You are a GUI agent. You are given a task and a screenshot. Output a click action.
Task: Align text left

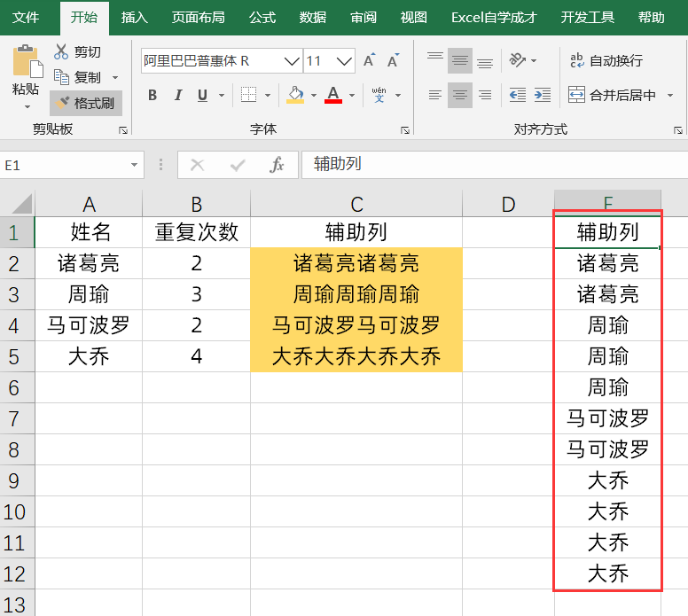click(x=435, y=95)
